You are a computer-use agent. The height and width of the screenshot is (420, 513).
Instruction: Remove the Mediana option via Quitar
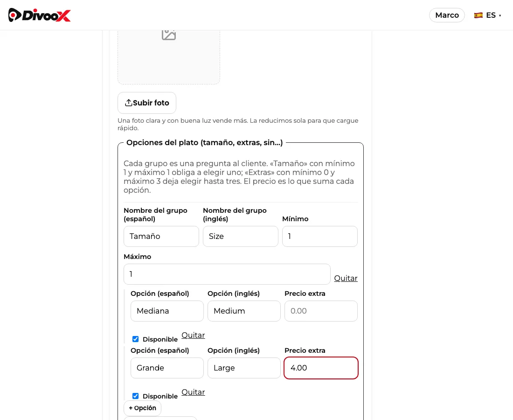[x=193, y=335]
